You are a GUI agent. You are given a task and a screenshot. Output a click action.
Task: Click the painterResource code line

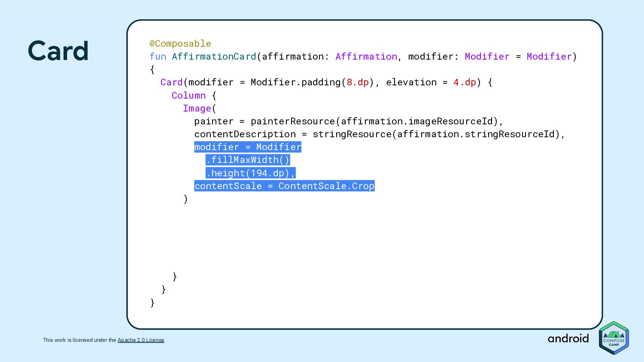tap(349, 121)
